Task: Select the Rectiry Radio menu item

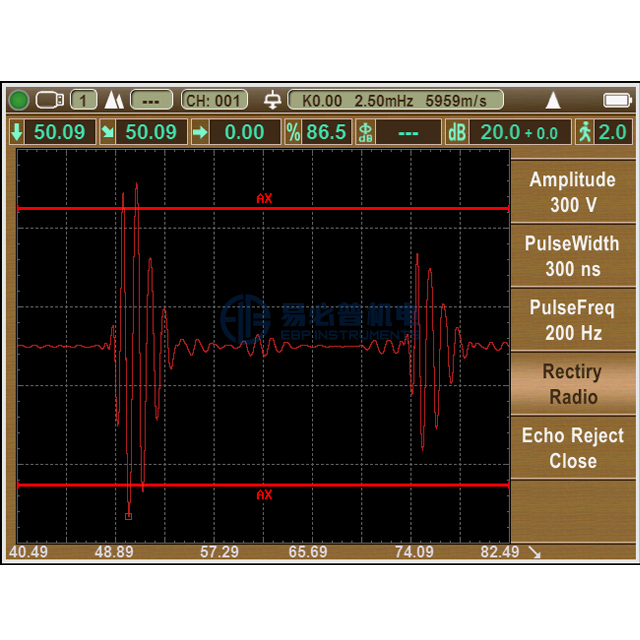Action: pyautogui.click(x=573, y=384)
